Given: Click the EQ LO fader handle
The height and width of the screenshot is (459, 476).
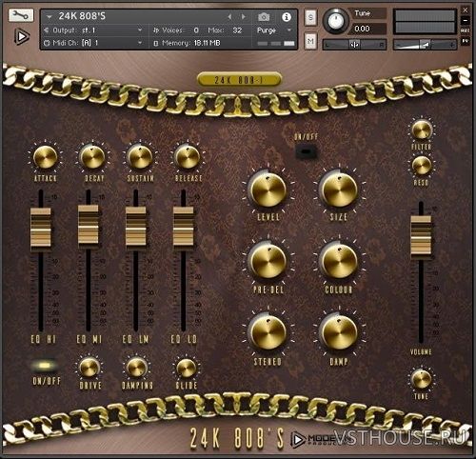Looking at the screenshot, I should (x=184, y=226).
